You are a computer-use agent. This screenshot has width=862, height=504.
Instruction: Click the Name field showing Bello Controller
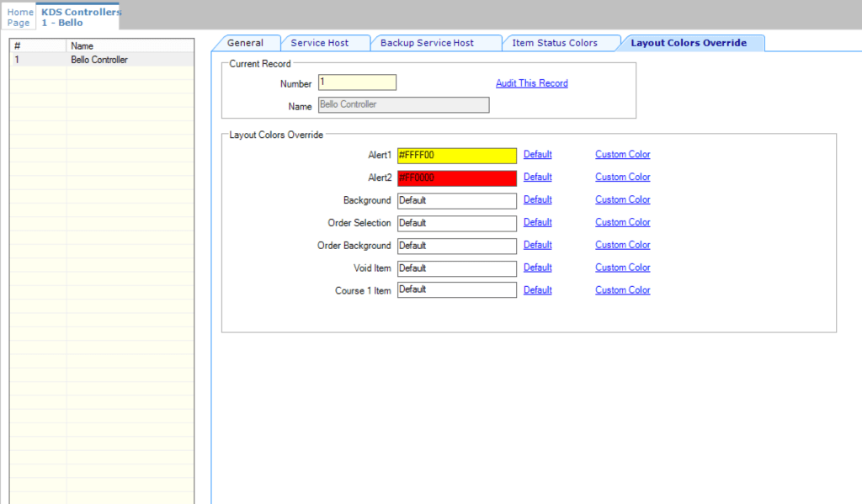(x=403, y=104)
